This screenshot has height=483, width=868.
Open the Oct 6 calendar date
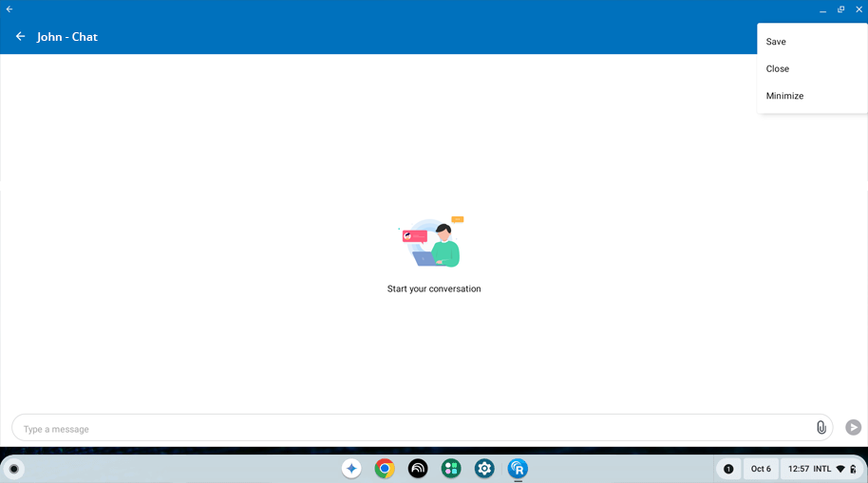click(x=761, y=469)
